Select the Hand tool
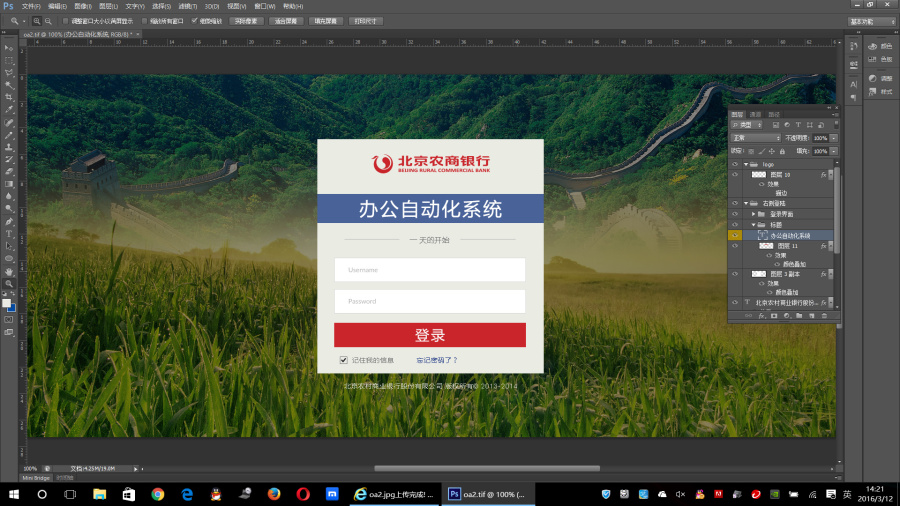Viewport: 900px width, 506px height. [9, 271]
